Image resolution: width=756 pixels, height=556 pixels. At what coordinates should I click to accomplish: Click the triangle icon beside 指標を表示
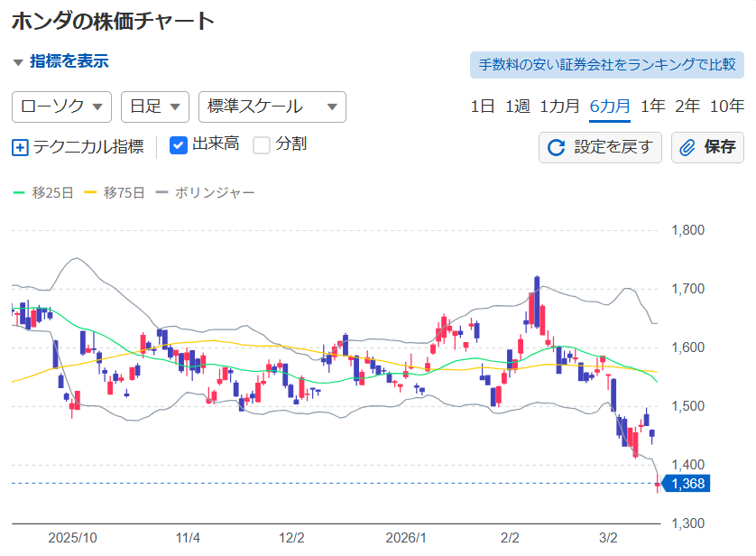18,62
